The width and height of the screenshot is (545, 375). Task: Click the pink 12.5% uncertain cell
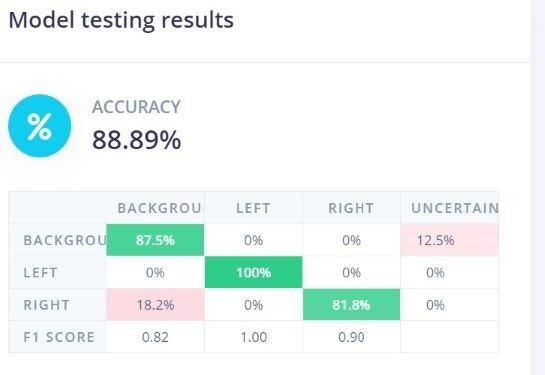coord(449,240)
